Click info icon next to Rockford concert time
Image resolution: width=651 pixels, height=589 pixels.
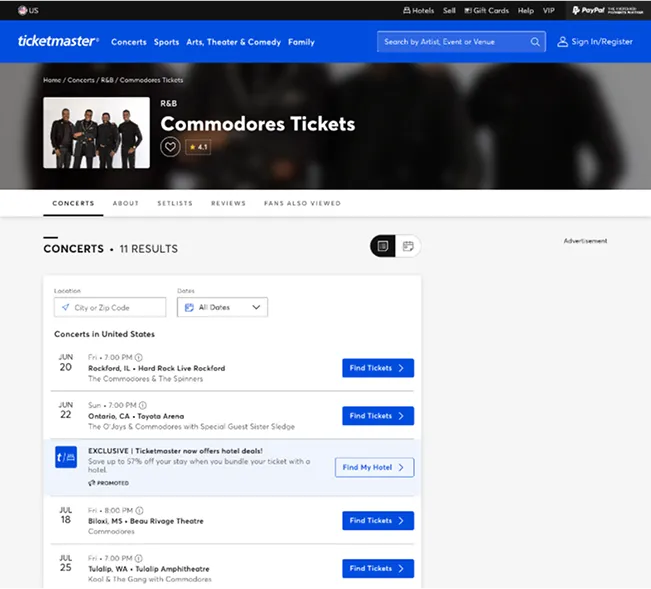coord(139,357)
